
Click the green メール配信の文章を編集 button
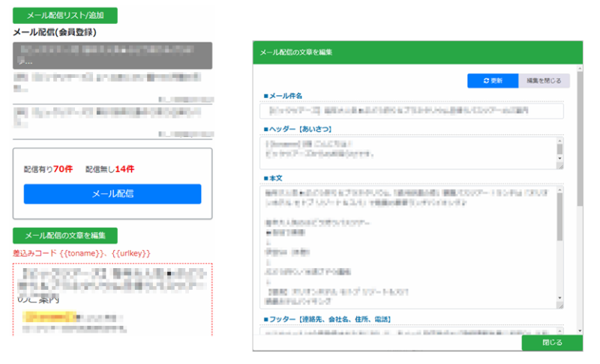[x=65, y=236]
